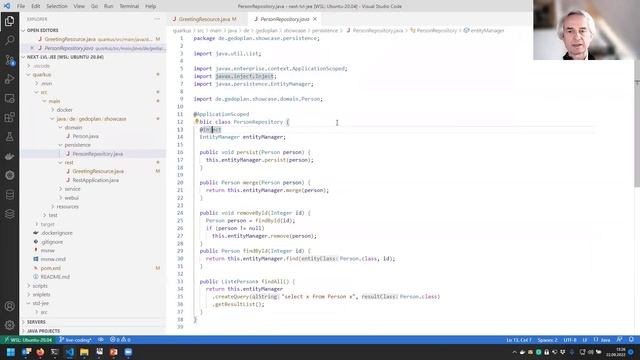Open the stacked layers icon view
The image size is (640, 360).
(9, 214)
